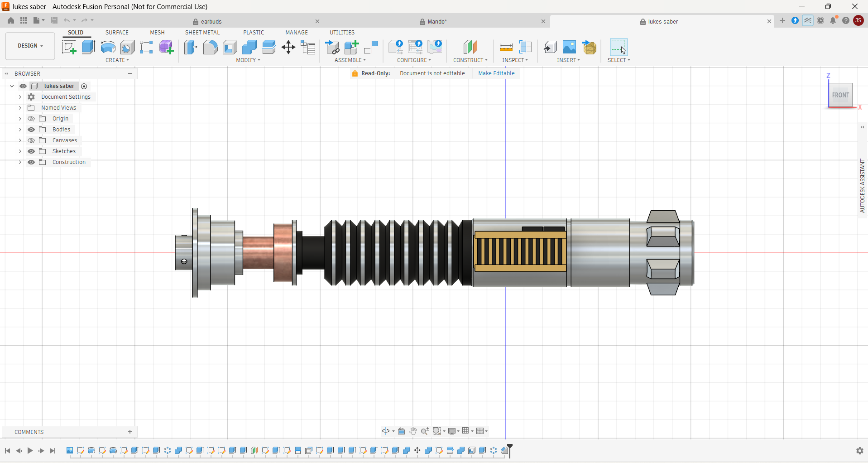The width and height of the screenshot is (868, 463).
Task: Switch to the SURFACE tab
Action: [x=117, y=33]
